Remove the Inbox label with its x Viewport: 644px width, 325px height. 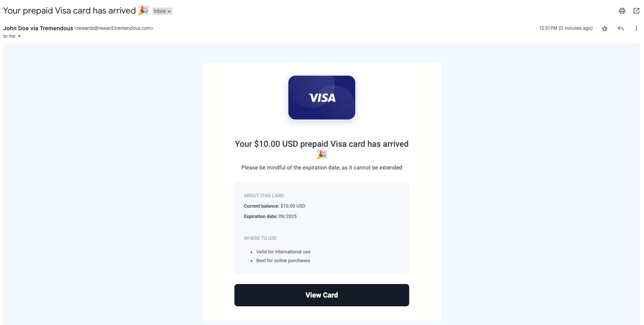click(169, 12)
